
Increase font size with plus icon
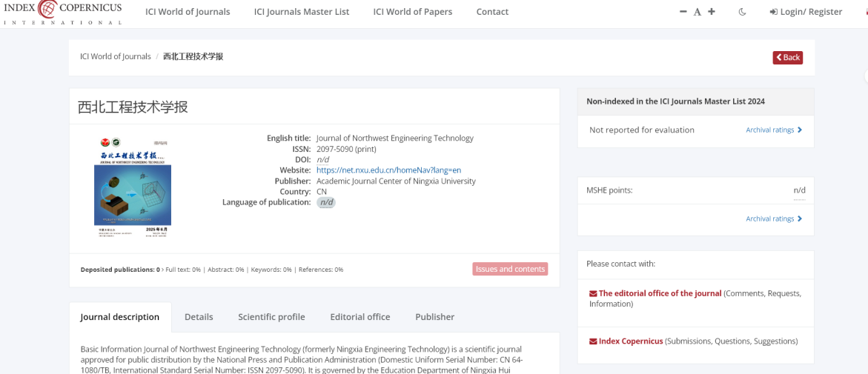(x=712, y=12)
